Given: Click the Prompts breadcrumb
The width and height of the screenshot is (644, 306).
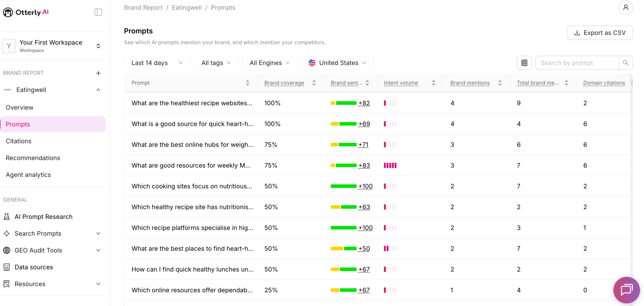Looking at the screenshot, I should coord(223,8).
